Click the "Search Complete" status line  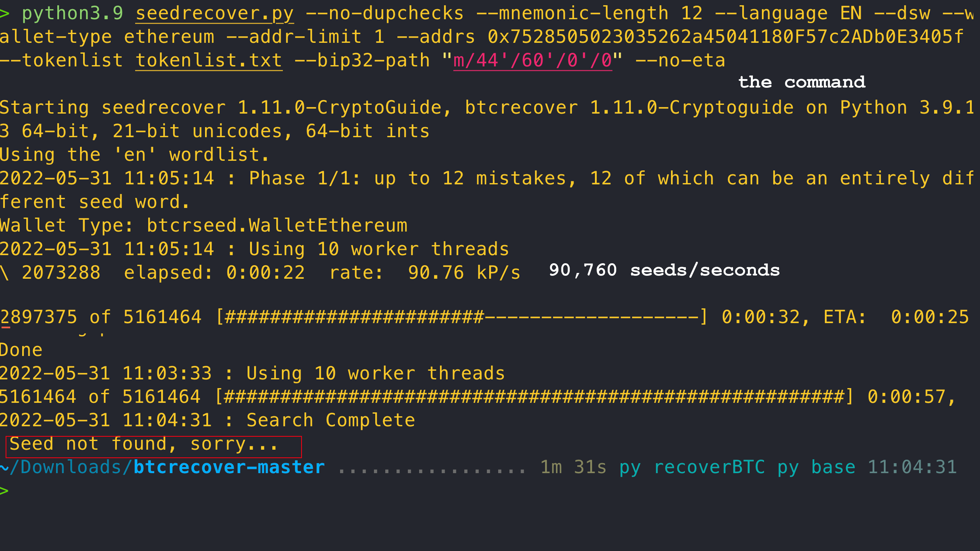pos(330,420)
